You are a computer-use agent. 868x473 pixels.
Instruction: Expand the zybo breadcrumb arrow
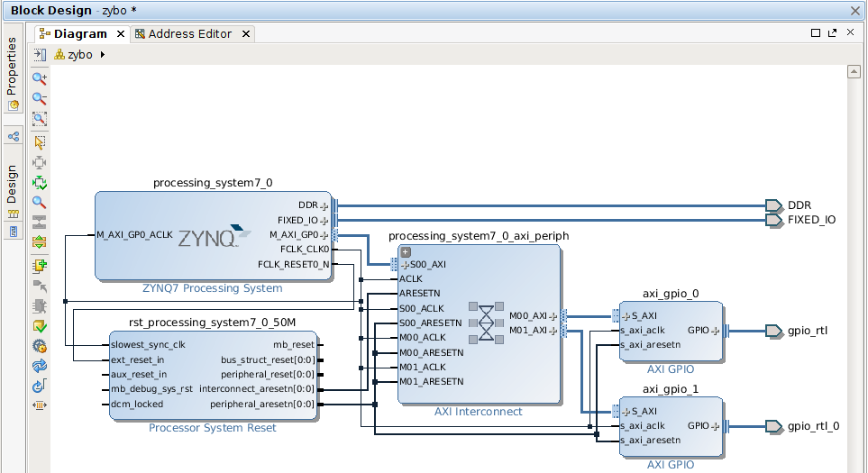click(x=103, y=55)
